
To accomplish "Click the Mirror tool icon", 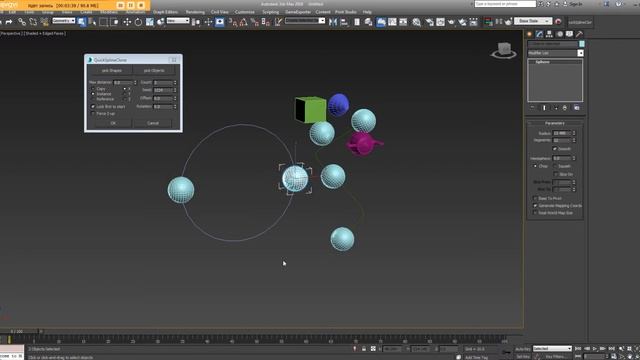I will pos(333,22).
